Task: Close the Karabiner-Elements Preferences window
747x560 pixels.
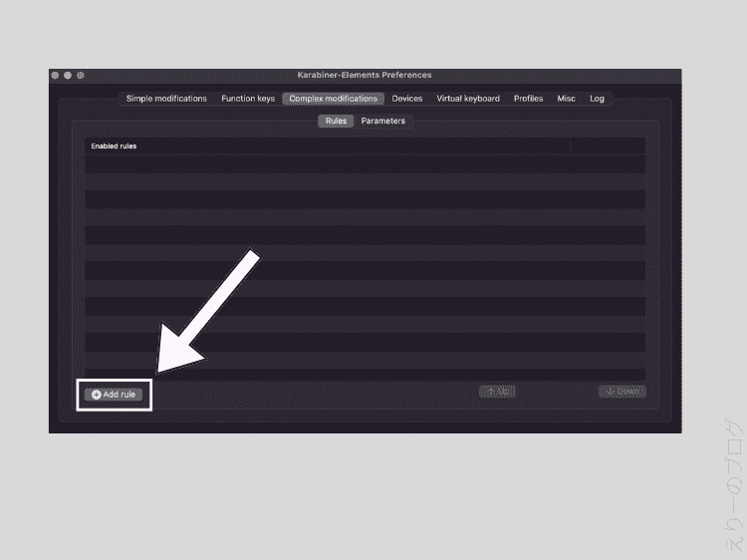Action: tap(56, 76)
